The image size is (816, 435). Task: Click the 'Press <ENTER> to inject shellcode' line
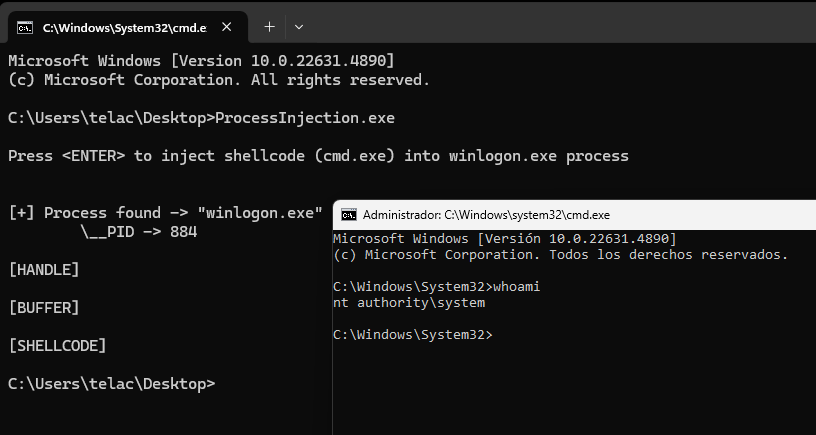pos(318,156)
